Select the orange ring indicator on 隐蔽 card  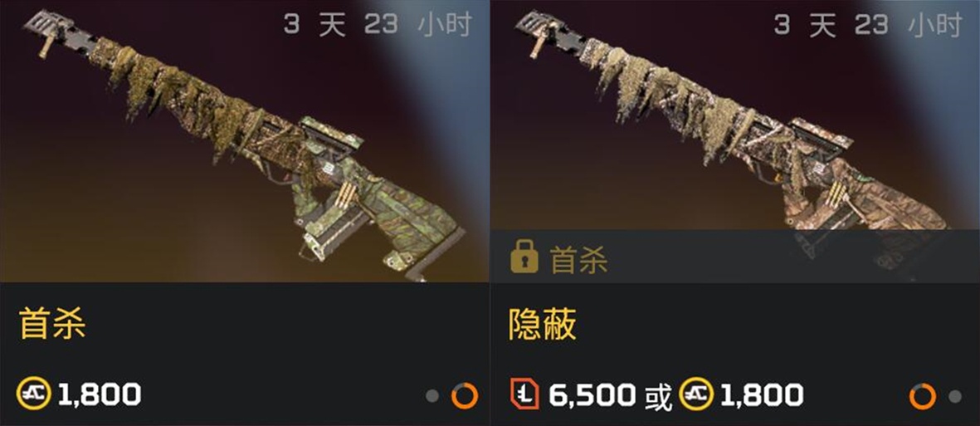(923, 396)
